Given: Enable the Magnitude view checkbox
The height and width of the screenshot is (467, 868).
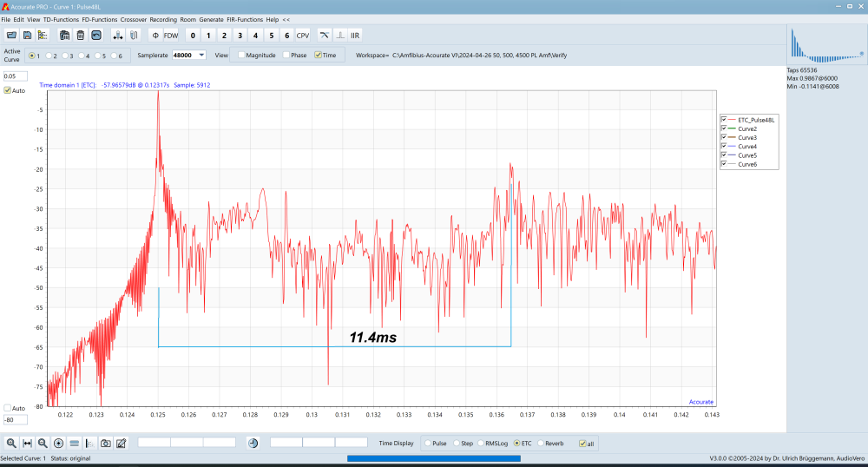Looking at the screenshot, I should click(242, 55).
